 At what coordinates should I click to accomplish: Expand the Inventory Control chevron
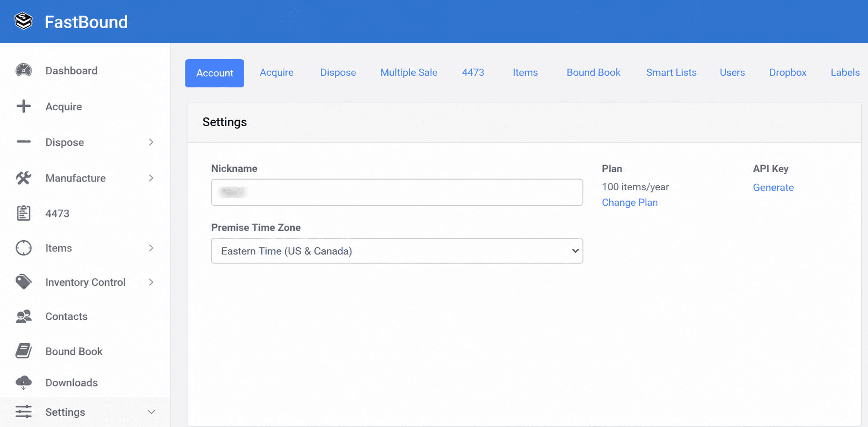[x=151, y=282]
